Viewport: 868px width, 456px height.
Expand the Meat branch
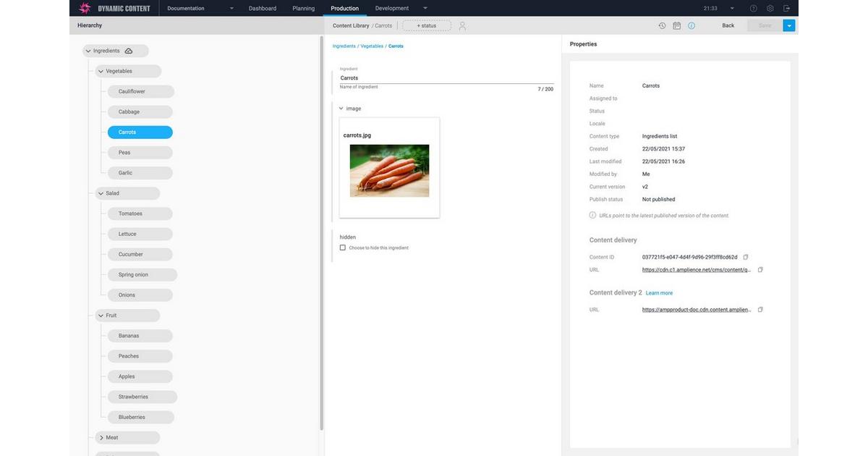(x=101, y=437)
